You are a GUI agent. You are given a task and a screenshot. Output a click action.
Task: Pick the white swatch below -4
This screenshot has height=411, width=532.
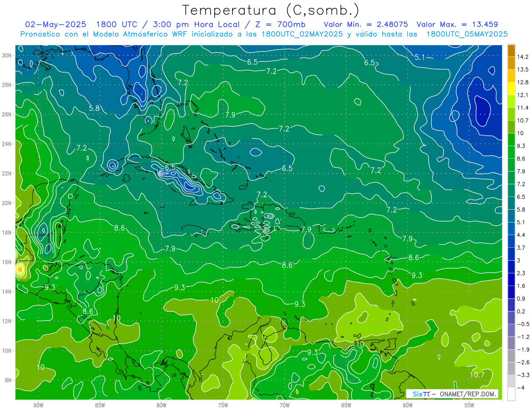[x=511, y=394]
